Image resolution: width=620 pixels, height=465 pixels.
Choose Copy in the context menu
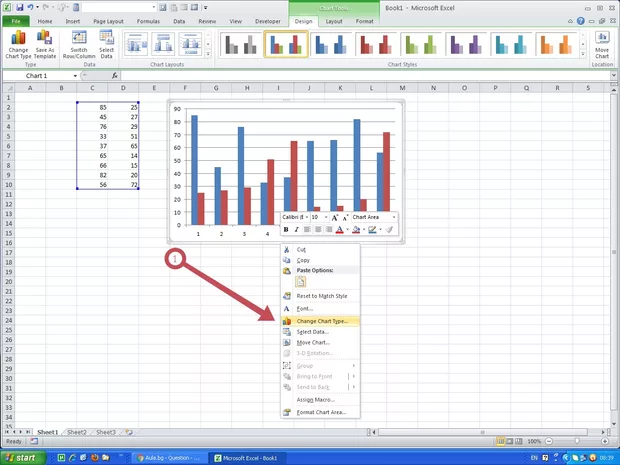[320, 260]
